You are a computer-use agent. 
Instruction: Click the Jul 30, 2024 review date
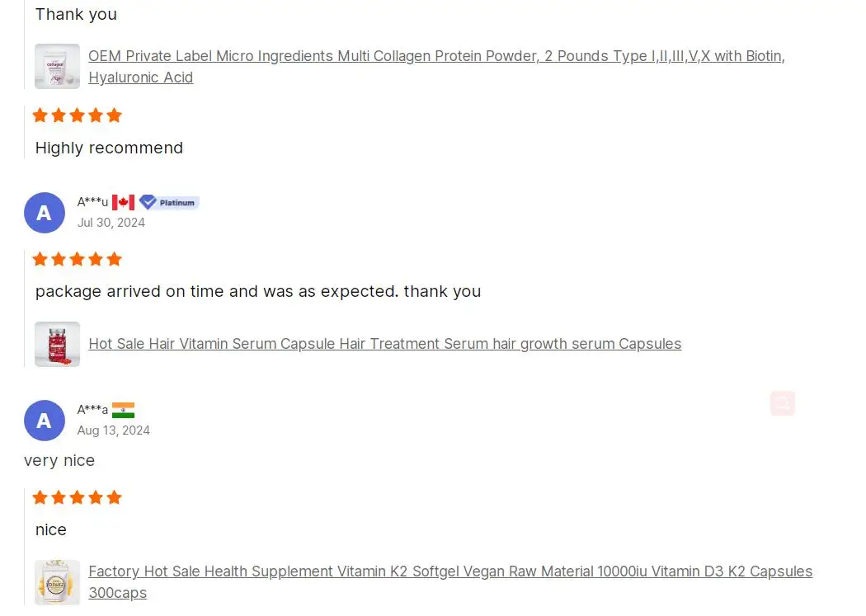click(x=111, y=223)
